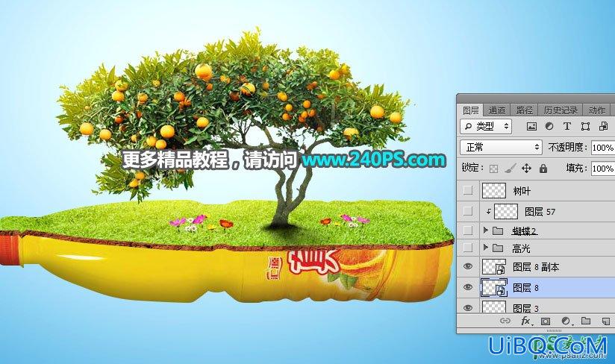Image resolution: width=615 pixels, height=364 pixels.
Task: Switch to the 通道 tab
Action: pyautogui.click(x=497, y=110)
